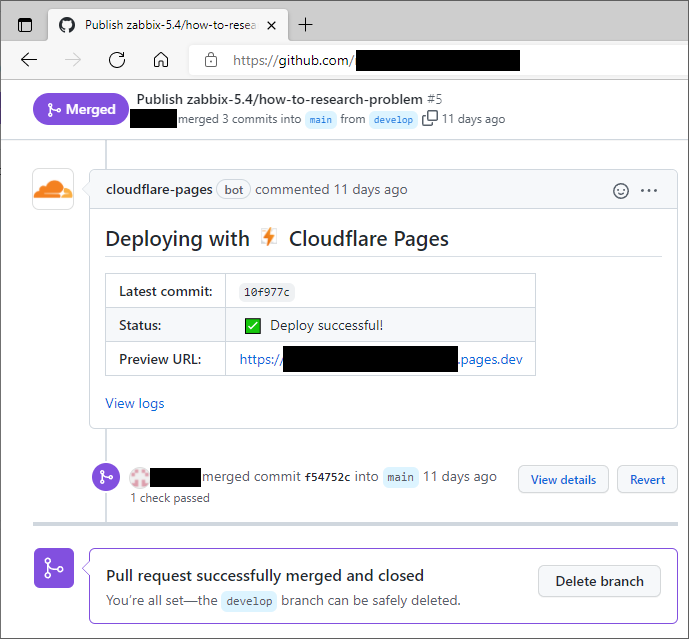
Task: Click Pull request successfully merged and closed text
Action: point(265,576)
